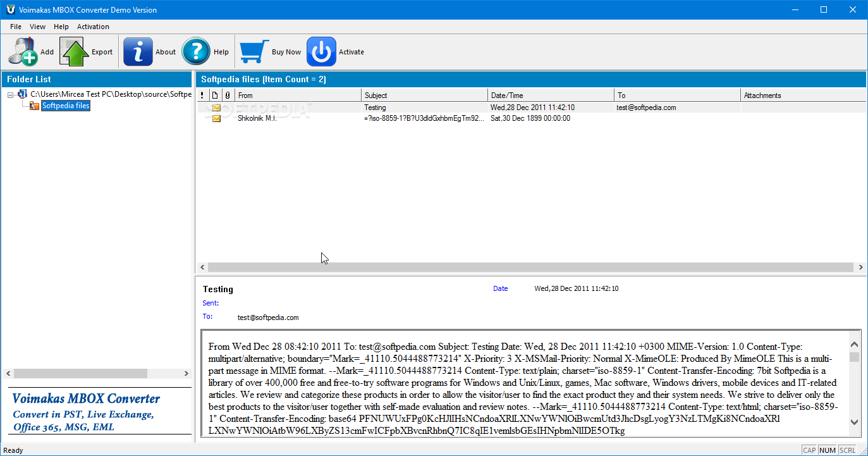Click the preview To address test@softpedia.com
868x456 pixels.
[268, 317]
